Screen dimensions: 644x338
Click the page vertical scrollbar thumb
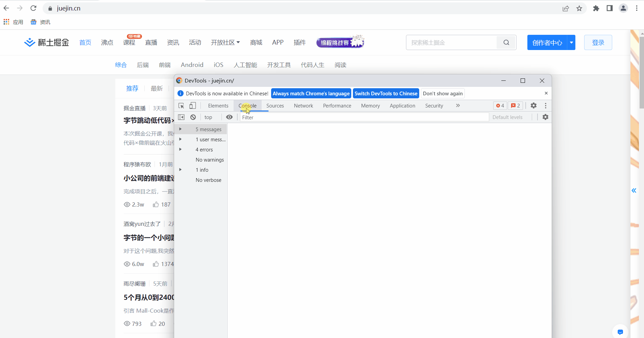[x=641, y=73]
